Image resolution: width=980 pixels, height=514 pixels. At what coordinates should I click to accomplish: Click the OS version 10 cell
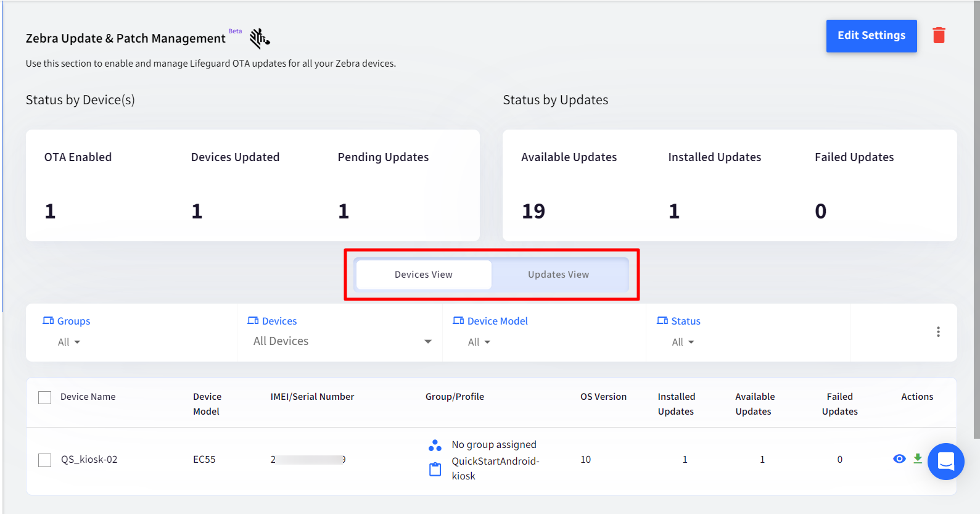tap(585, 459)
